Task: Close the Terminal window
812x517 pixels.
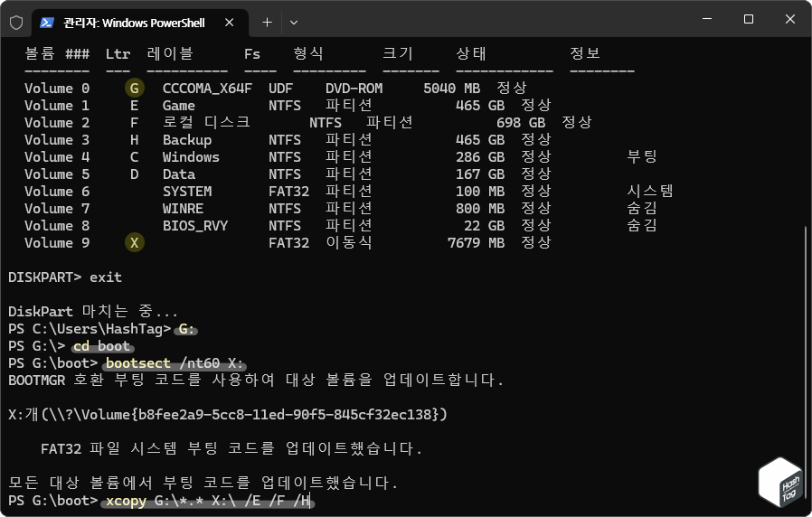Action: (789, 19)
